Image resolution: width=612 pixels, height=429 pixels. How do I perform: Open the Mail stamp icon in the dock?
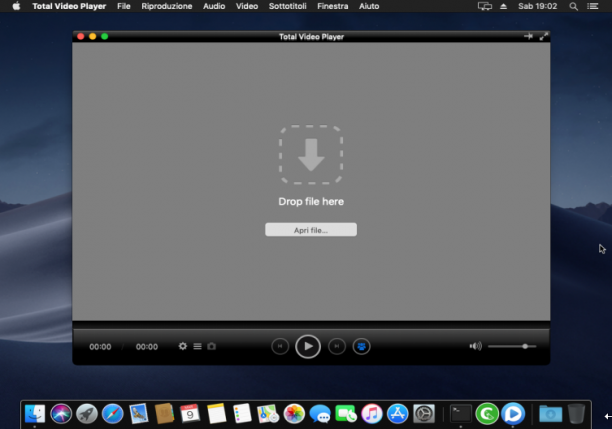(139, 414)
